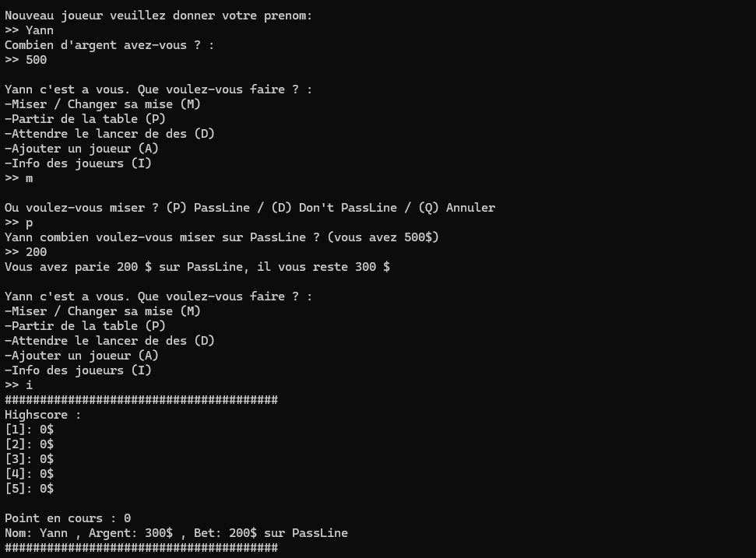The height and width of the screenshot is (558, 756).
Task: Click the ">> p" input line
Action: pyautogui.click(x=19, y=223)
